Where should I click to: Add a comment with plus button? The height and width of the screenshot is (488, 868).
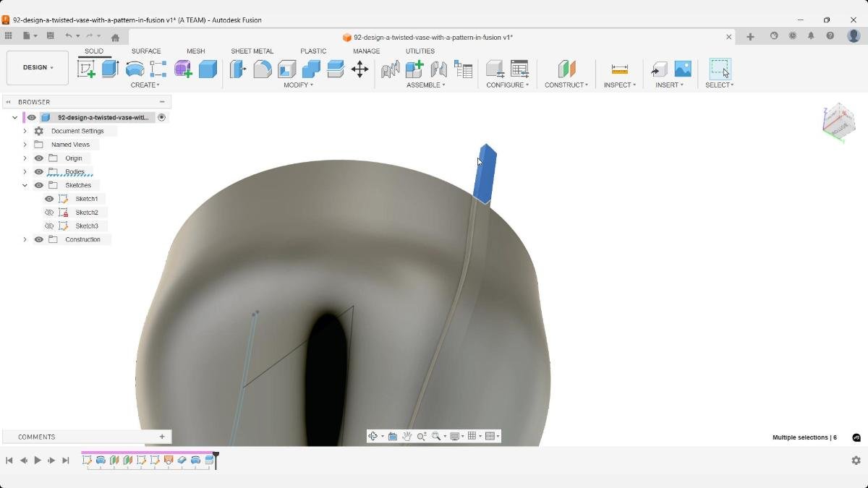[x=162, y=437]
